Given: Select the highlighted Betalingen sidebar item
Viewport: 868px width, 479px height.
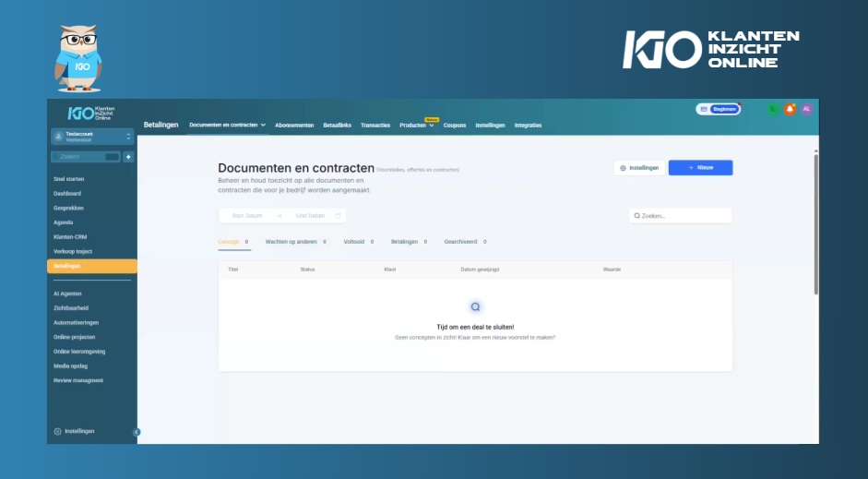Looking at the screenshot, I should click(x=92, y=266).
